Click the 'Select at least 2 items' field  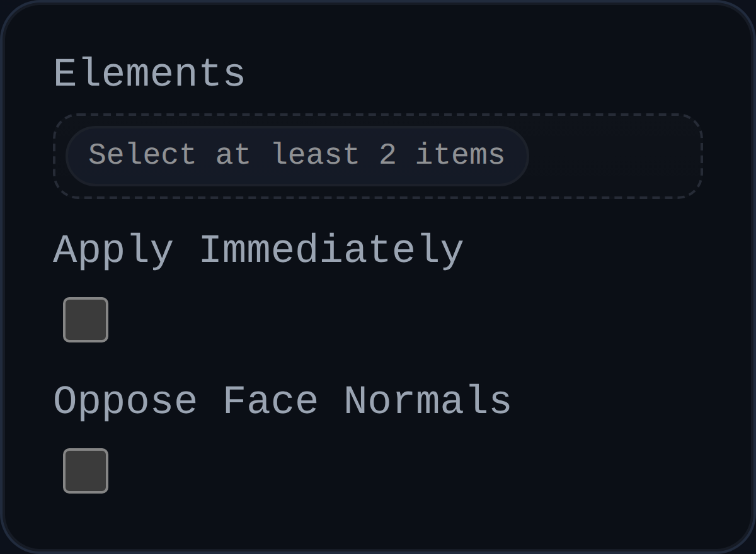296,155
